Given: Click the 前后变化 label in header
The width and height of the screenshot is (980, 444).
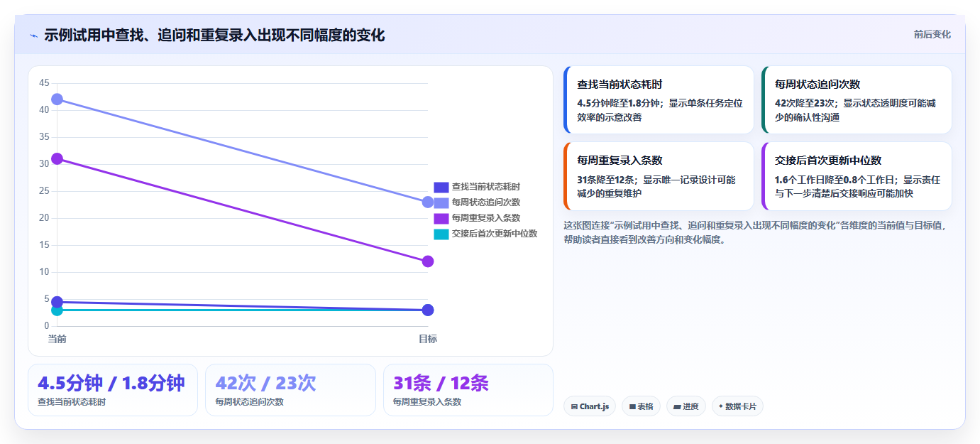Looking at the screenshot, I should (x=932, y=34).
